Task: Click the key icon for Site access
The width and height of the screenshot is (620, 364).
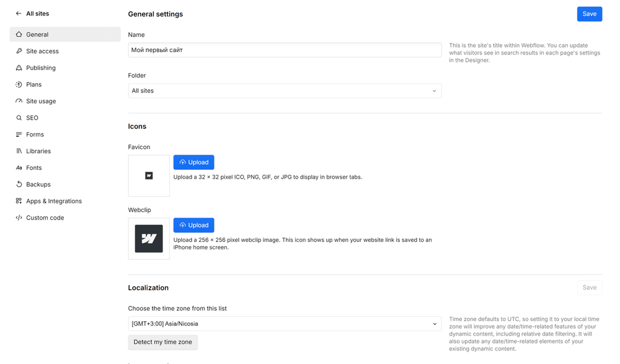Action: [x=19, y=51]
